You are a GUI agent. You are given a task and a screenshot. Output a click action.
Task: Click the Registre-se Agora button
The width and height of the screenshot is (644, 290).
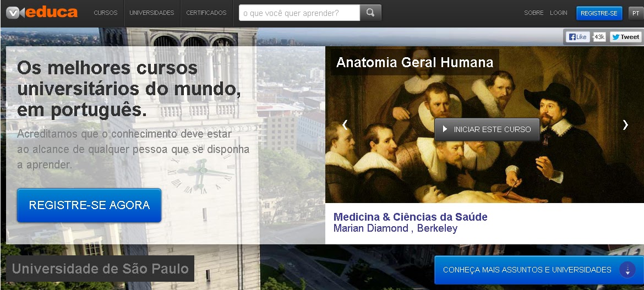(89, 205)
